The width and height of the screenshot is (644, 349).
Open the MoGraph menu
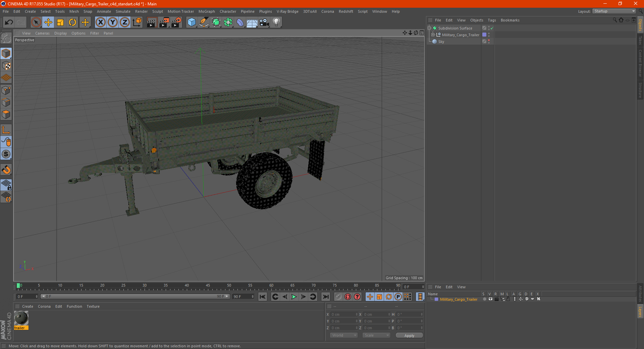[207, 11]
